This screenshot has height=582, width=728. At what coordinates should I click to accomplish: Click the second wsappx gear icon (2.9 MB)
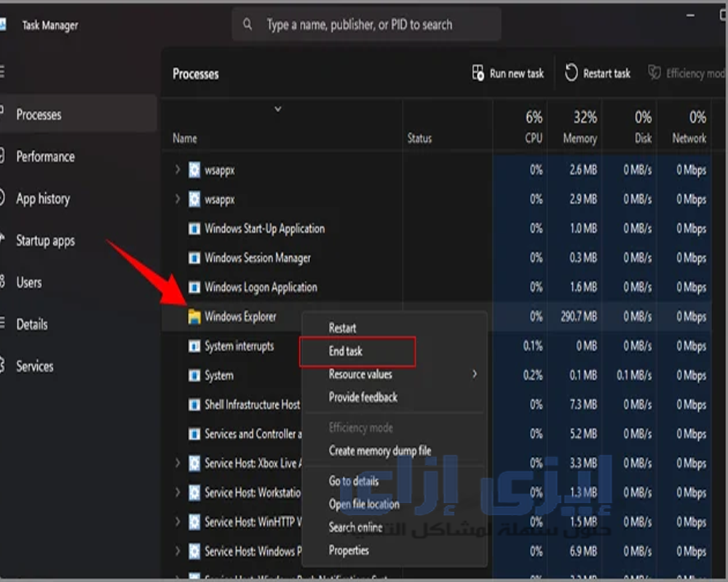click(x=194, y=199)
